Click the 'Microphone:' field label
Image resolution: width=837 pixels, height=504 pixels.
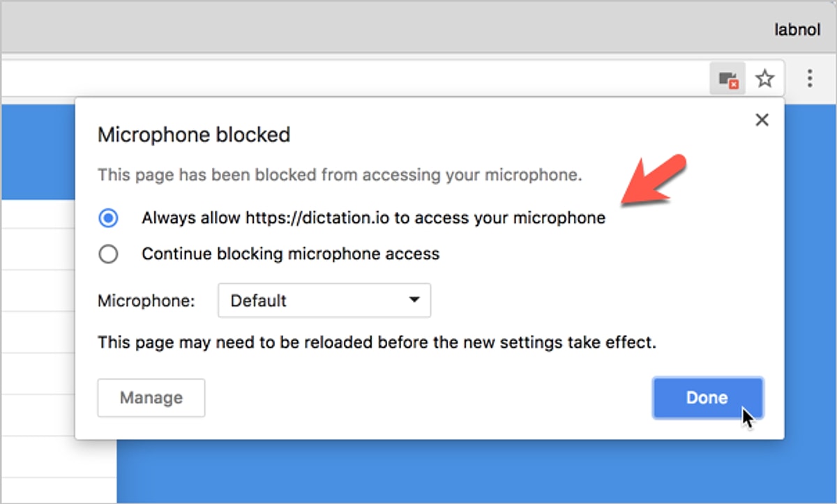click(x=146, y=301)
